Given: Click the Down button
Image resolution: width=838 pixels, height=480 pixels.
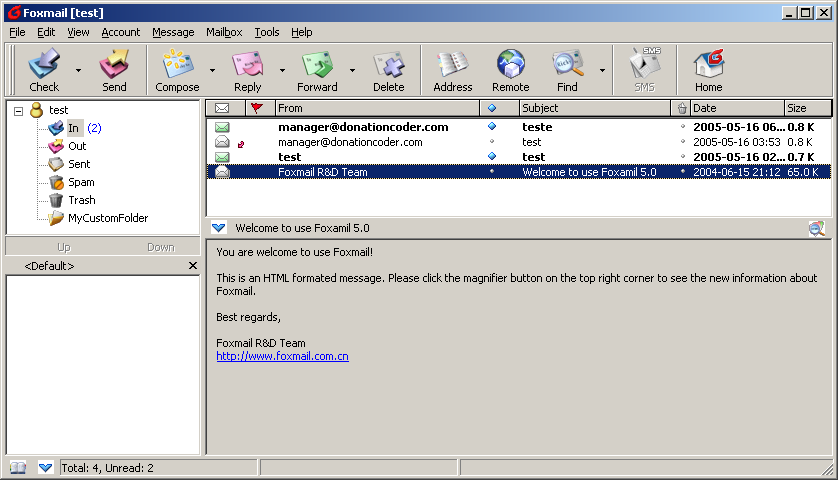Looking at the screenshot, I should [x=160, y=247].
